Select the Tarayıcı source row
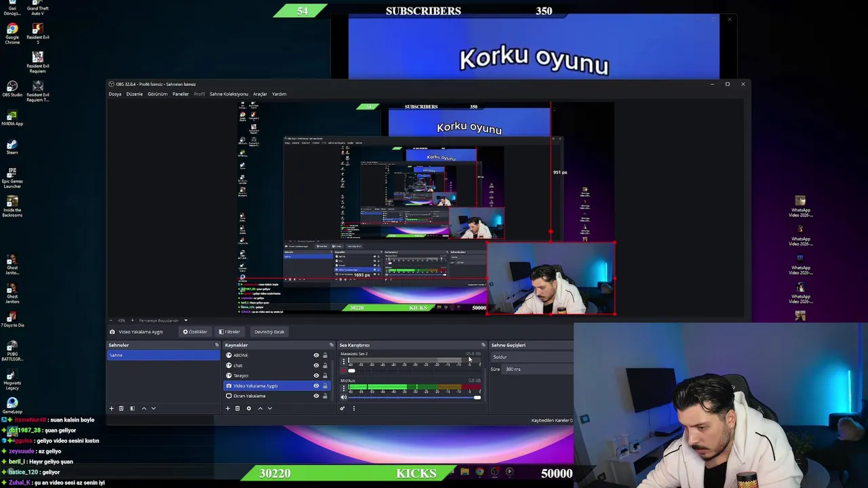 click(279, 375)
